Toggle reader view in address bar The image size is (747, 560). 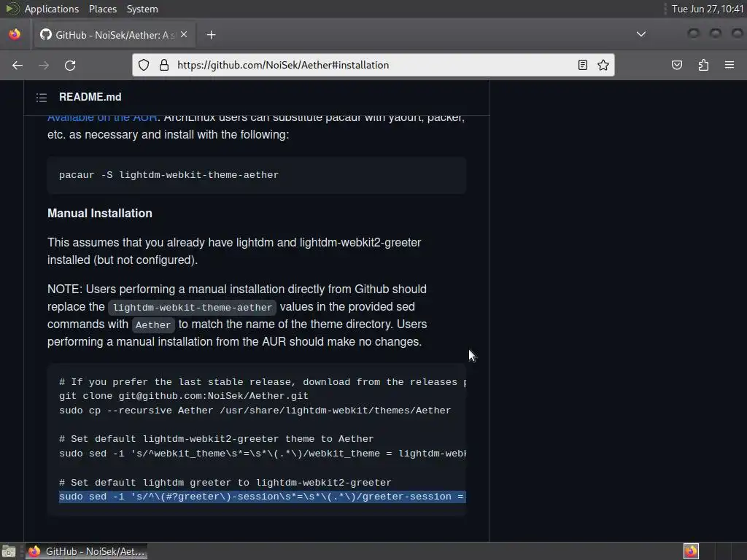click(x=583, y=65)
